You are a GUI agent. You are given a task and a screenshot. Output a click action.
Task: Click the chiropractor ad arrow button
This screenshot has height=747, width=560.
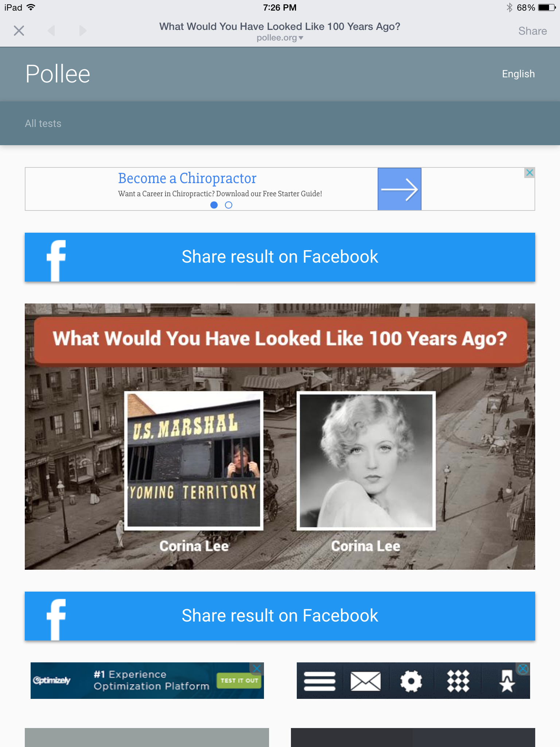pyautogui.click(x=399, y=189)
